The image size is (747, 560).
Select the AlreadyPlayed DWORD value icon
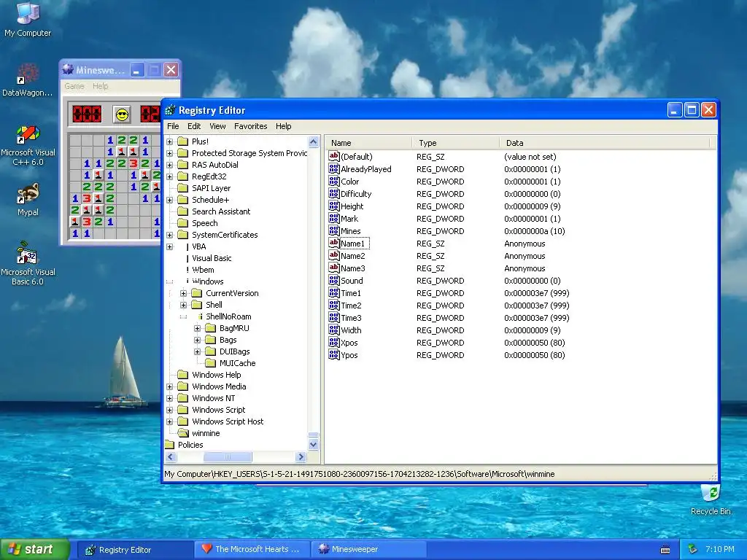tap(333, 168)
